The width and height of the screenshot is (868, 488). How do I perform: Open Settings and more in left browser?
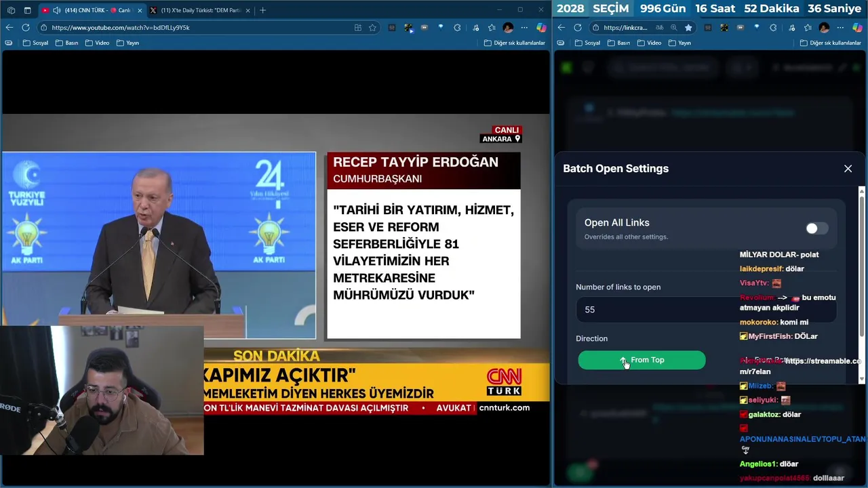pyautogui.click(x=524, y=28)
